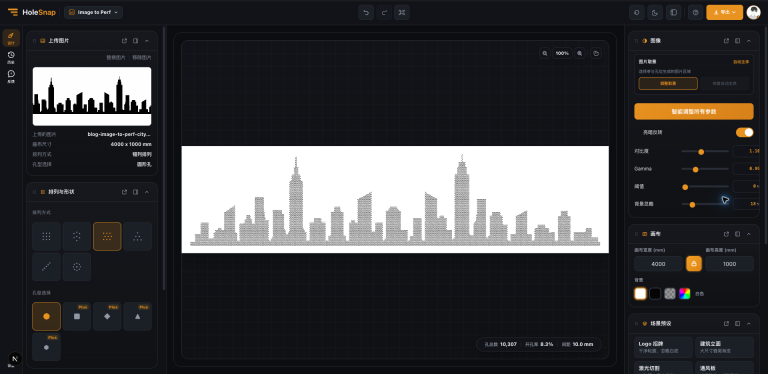The image size is (768, 374).
Task: Collapse the arrangement and shape panel
Action: coord(146,192)
